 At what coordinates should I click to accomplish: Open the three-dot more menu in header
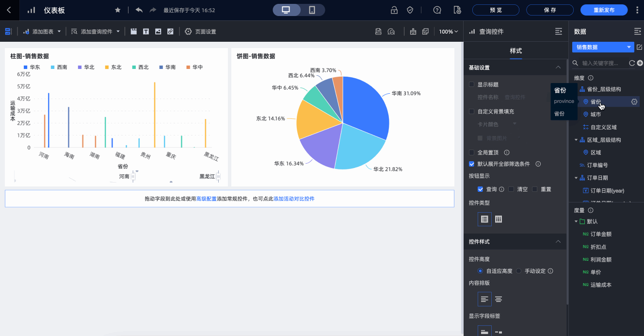pyautogui.click(x=637, y=10)
